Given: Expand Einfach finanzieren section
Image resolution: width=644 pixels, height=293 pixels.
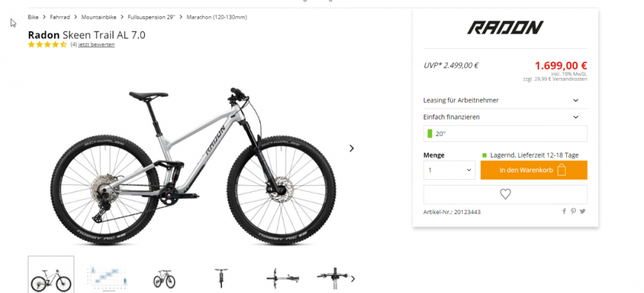Looking at the screenshot, I should click(505, 117).
